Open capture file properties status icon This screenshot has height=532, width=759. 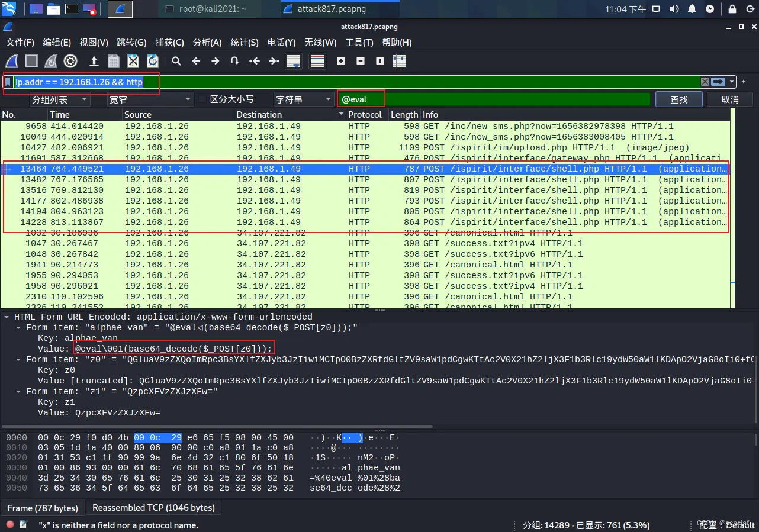pyautogui.click(x=24, y=525)
